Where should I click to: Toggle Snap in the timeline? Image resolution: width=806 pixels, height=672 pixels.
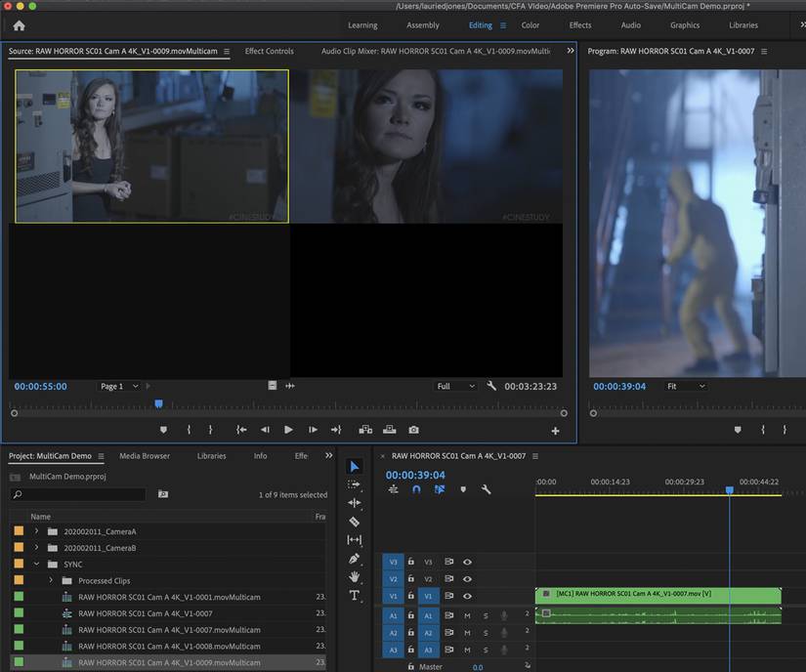click(x=416, y=490)
